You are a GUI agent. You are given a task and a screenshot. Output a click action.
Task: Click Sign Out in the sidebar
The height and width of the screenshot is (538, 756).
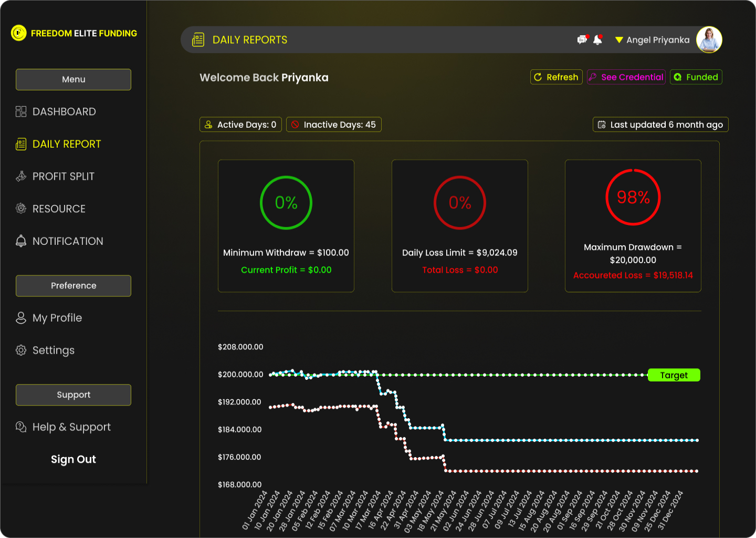pyautogui.click(x=73, y=459)
